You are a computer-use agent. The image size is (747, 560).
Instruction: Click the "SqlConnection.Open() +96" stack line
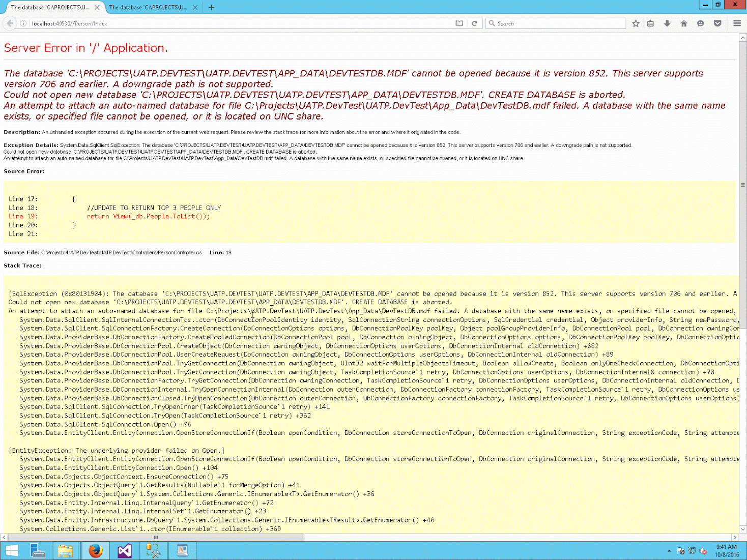click(x=105, y=425)
